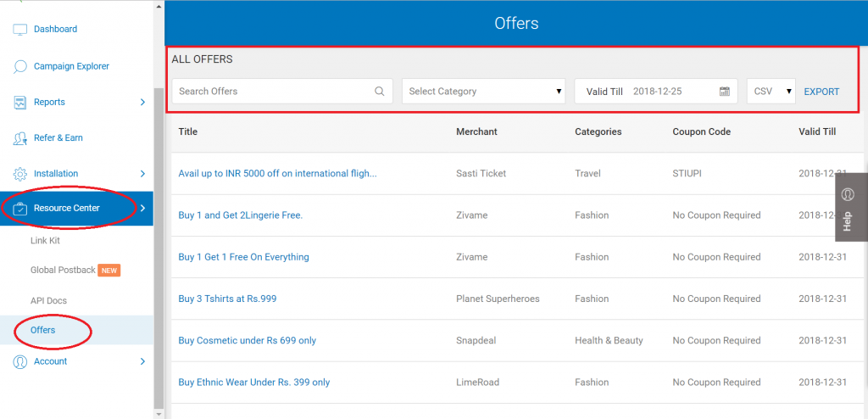
Task: Open 'Buy 3 Tshirts at Rs.999' offer
Action: 227,299
